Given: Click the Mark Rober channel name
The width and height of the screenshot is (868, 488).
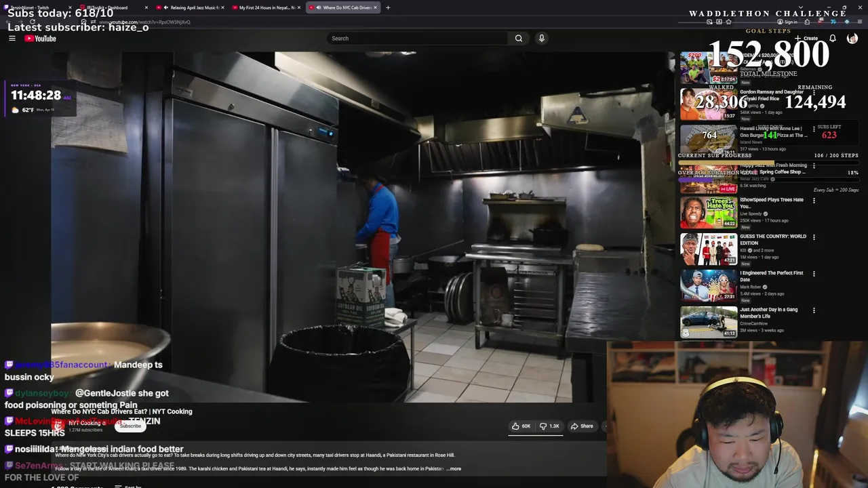Looking at the screenshot, I should pos(752,287).
